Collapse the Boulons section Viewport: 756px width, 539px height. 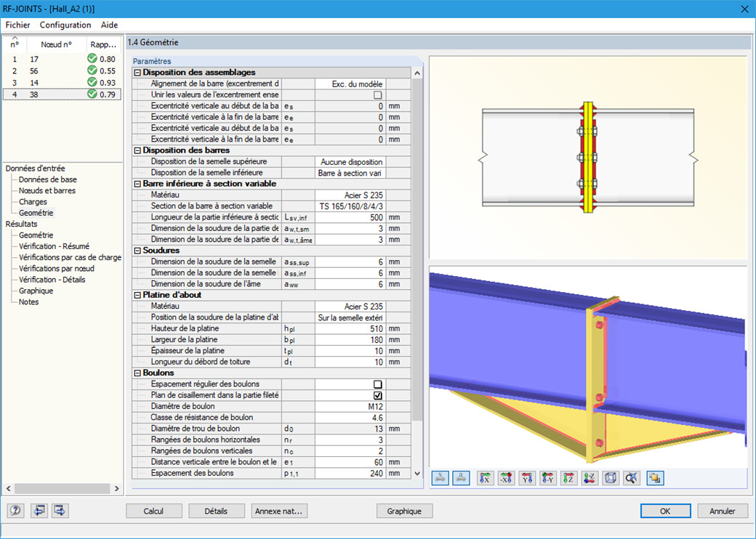pyautogui.click(x=137, y=373)
